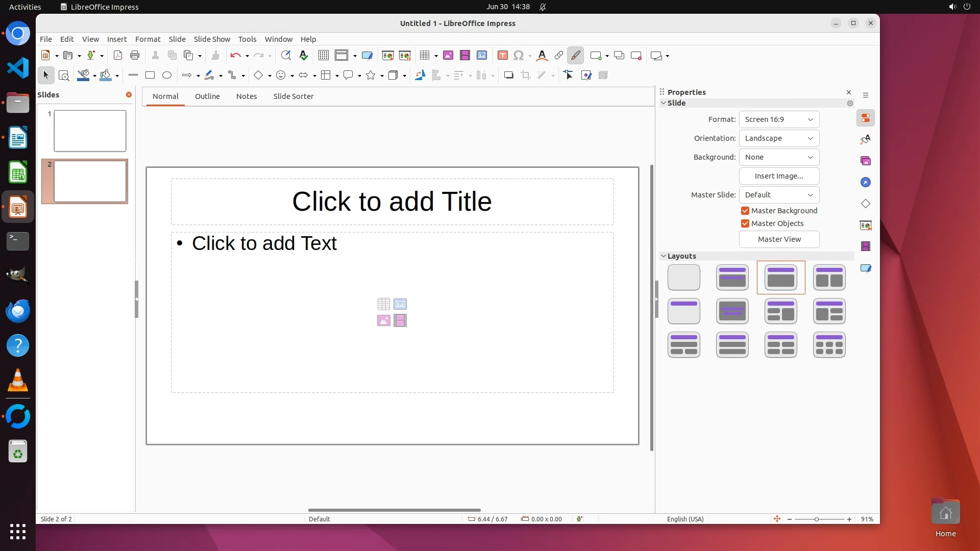Toggle the Show Draw Functions highlighter button
The height and width of the screenshot is (551, 980).
576,56
